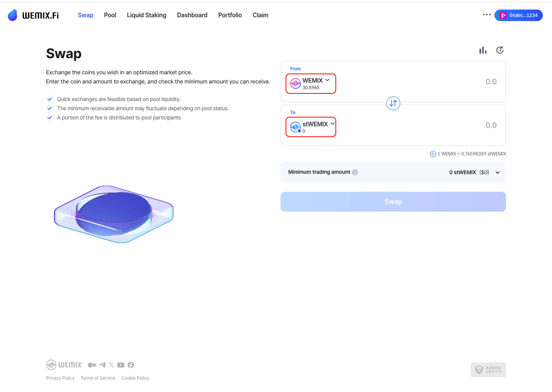552x392 pixels.
Task: Open the Telegram social icon
Action: (103, 365)
